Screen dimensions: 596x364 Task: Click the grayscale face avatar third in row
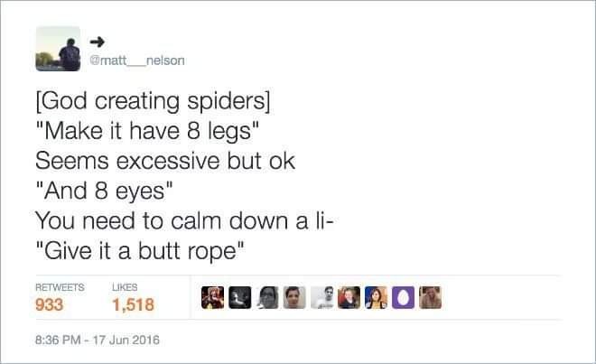point(267,297)
